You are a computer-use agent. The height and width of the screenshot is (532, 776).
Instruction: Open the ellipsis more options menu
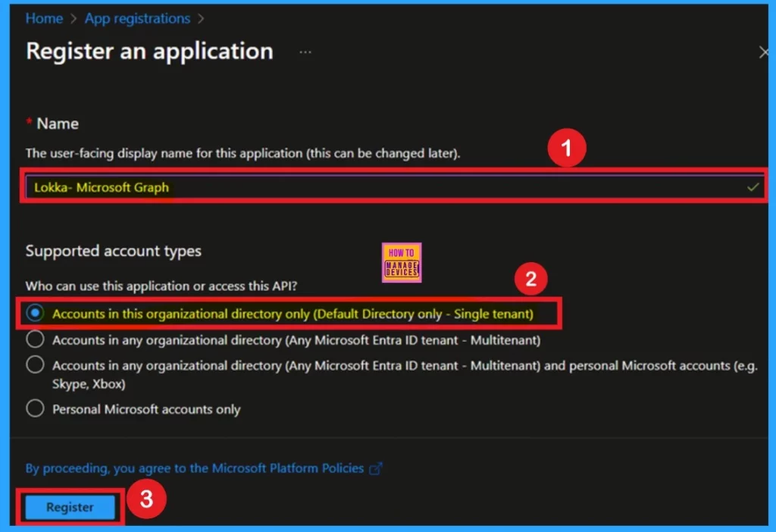point(305,52)
